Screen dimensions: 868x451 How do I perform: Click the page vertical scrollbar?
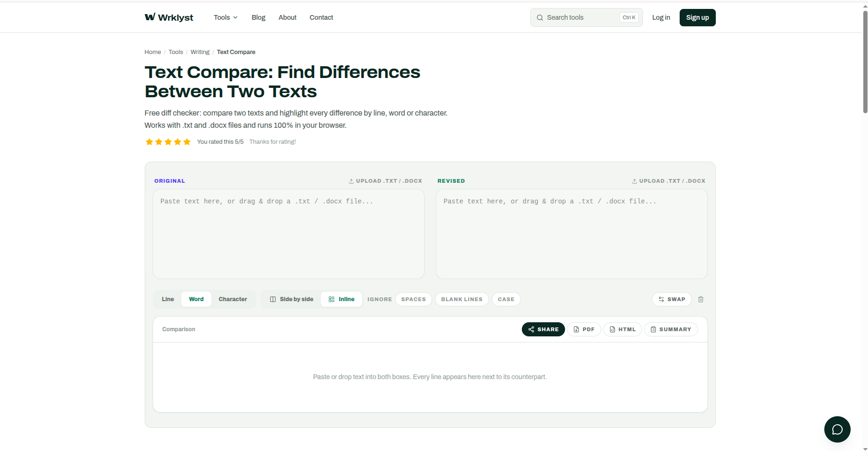(x=865, y=61)
